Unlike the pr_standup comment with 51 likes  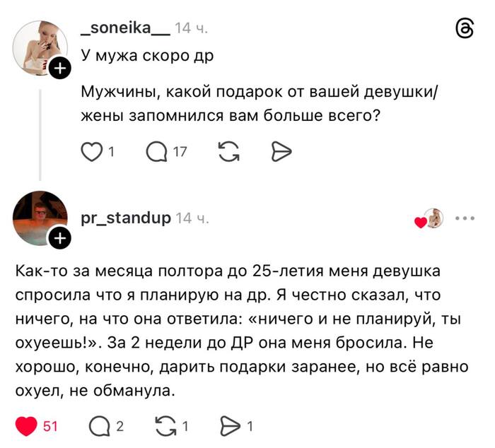coord(27,426)
